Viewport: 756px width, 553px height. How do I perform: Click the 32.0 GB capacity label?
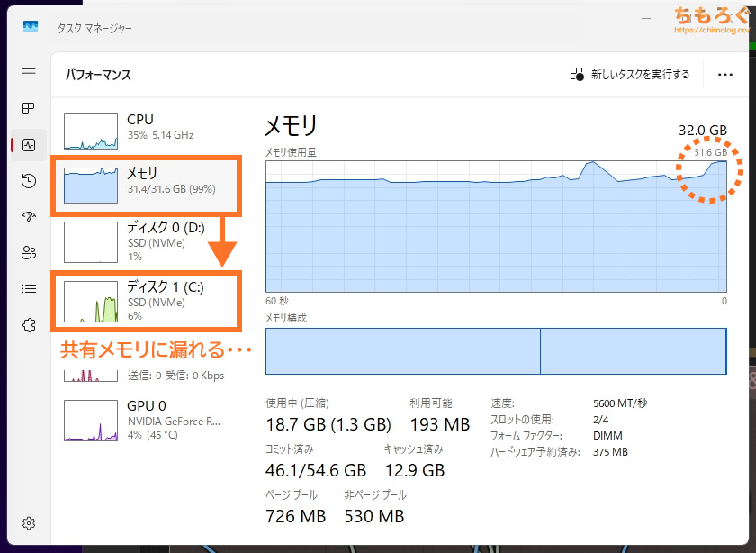click(703, 131)
